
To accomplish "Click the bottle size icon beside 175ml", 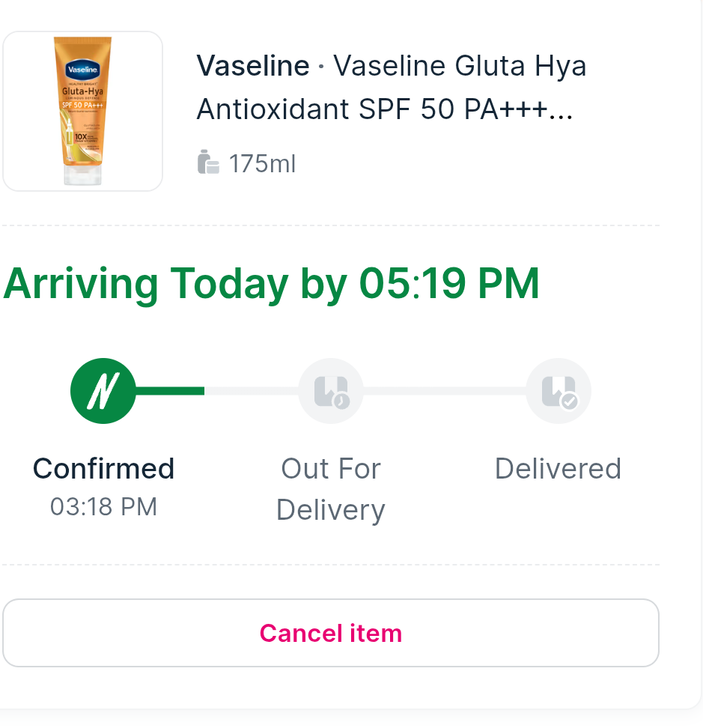I will tap(208, 162).
